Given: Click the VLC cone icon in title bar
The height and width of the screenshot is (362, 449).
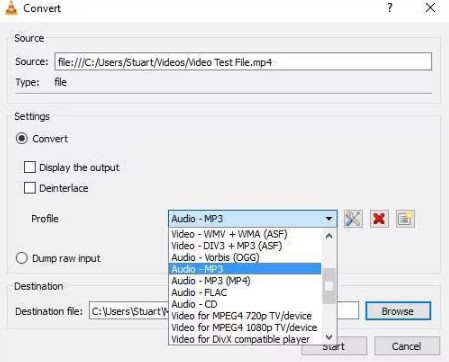Looking at the screenshot, I should click(x=11, y=8).
